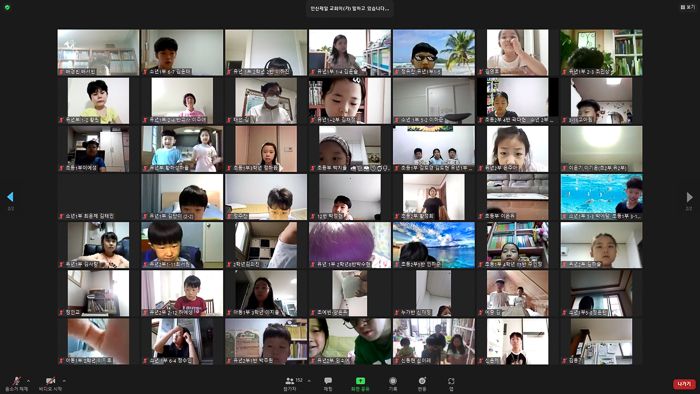The height and width of the screenshot is (394, 700).
Task: Click the active speaker banner at top
Action: tap(350, 8)
